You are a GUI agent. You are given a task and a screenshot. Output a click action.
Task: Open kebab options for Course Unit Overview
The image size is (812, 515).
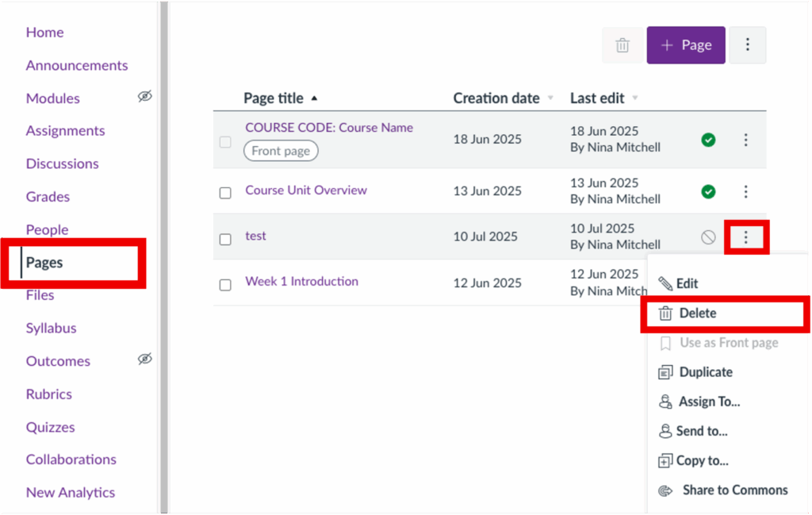(745, 191)
